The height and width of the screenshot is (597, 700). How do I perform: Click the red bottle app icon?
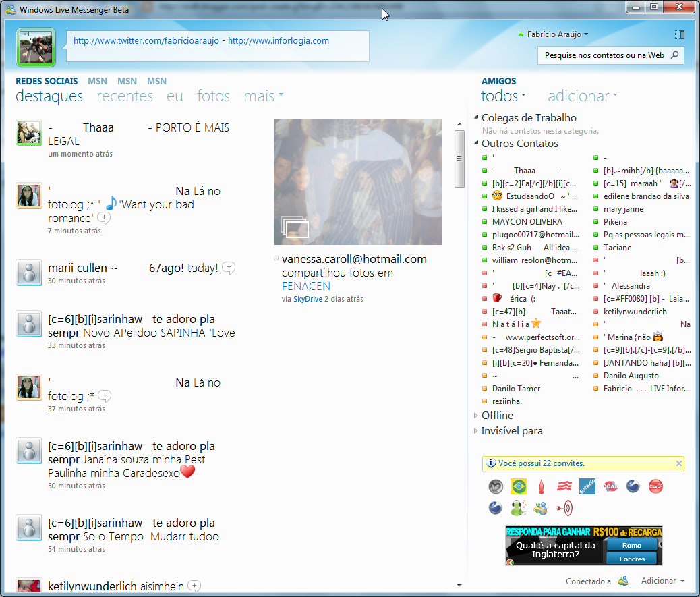[542, 486]
